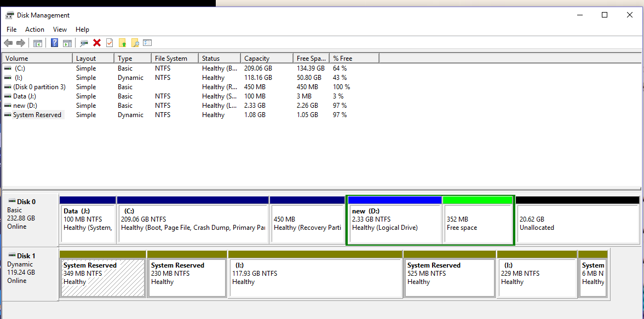Sort by the Capacity column header

(267, 59)
